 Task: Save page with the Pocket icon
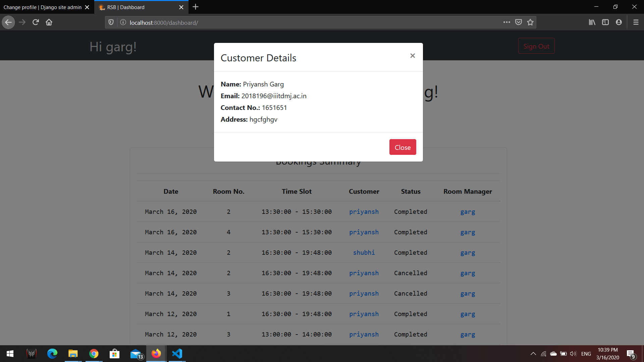click(x=519, y=22)
